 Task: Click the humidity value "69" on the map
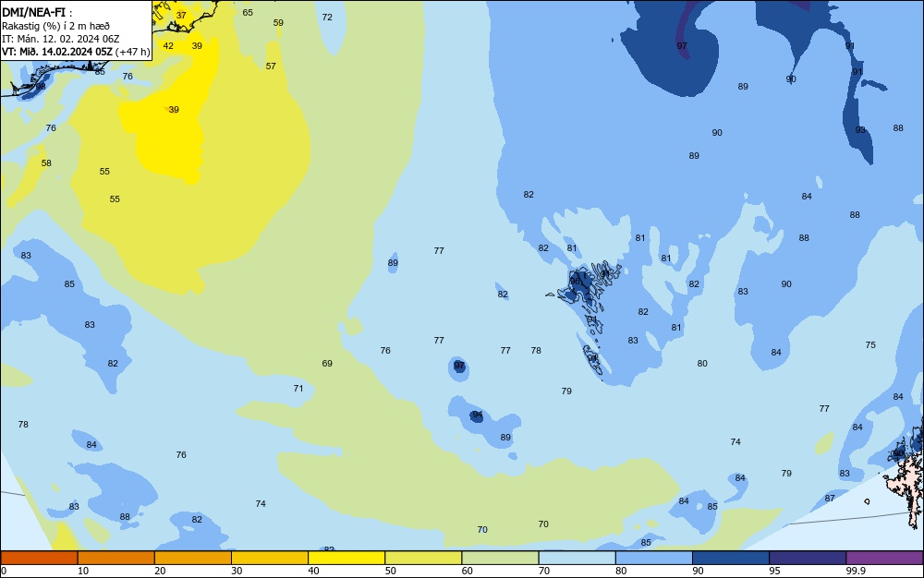point(327,364)
